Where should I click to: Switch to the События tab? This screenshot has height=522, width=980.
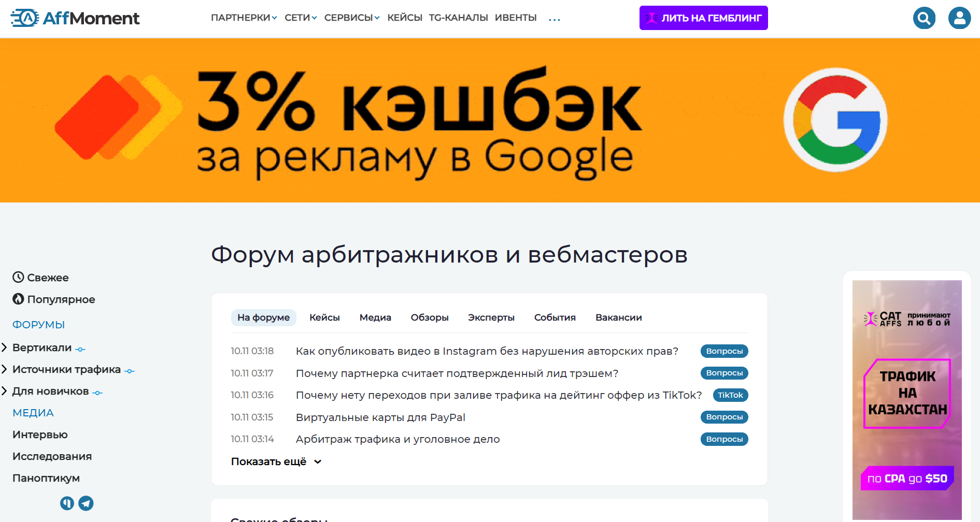[555, 317]
